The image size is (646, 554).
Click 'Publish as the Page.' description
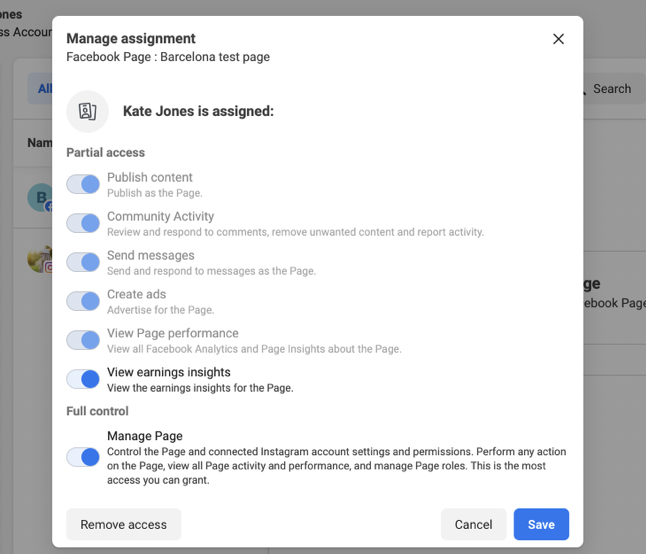point(154,193)
